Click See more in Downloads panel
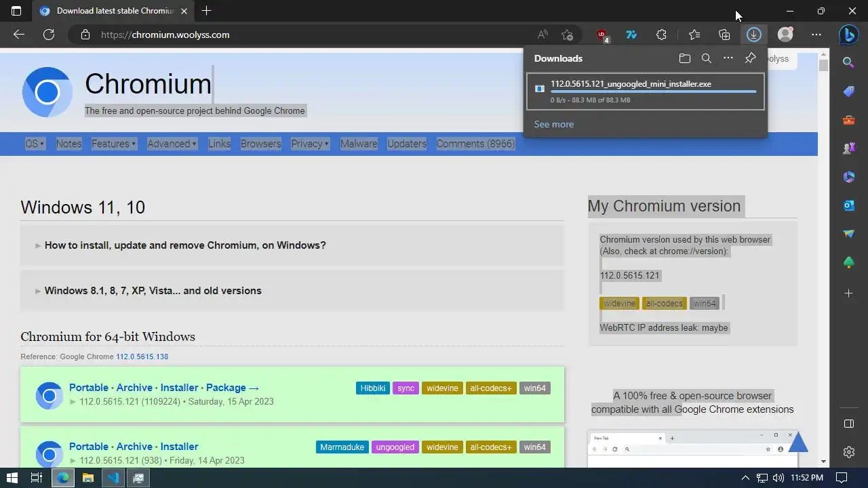The width and height of the screenshot is (868, 488). click(554, 124)
